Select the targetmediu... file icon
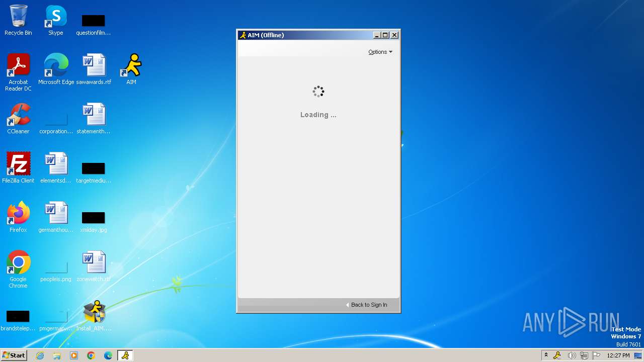The height and width of the screenshot is (362, 644). (x=94, y=172)
